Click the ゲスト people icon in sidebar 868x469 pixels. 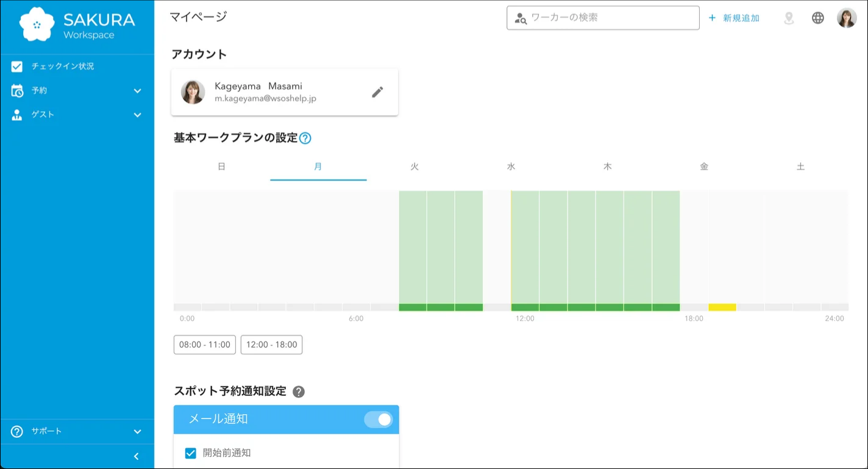tap(16, 115)
